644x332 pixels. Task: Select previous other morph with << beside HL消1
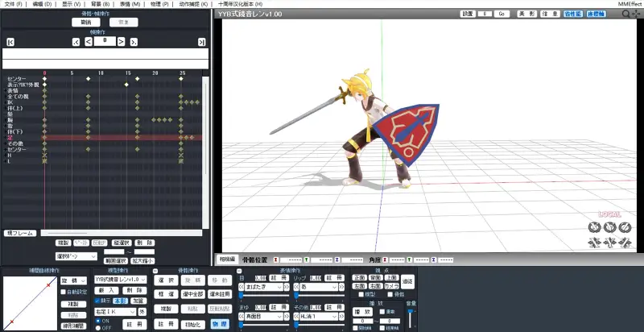[296, 317]
